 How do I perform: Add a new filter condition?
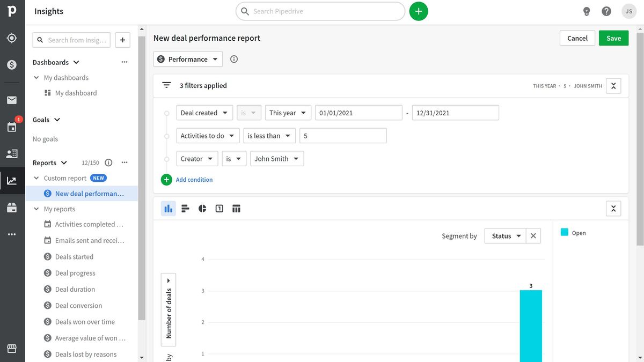click(187, 179)
